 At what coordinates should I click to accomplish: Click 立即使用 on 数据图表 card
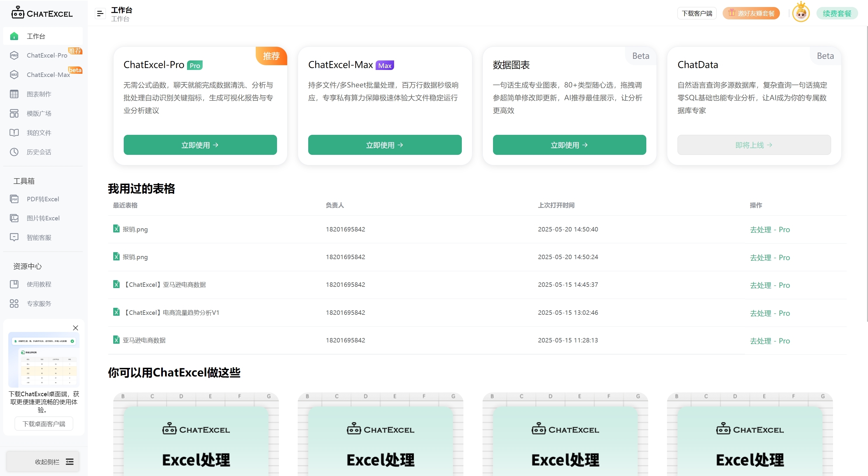(569, 145)
